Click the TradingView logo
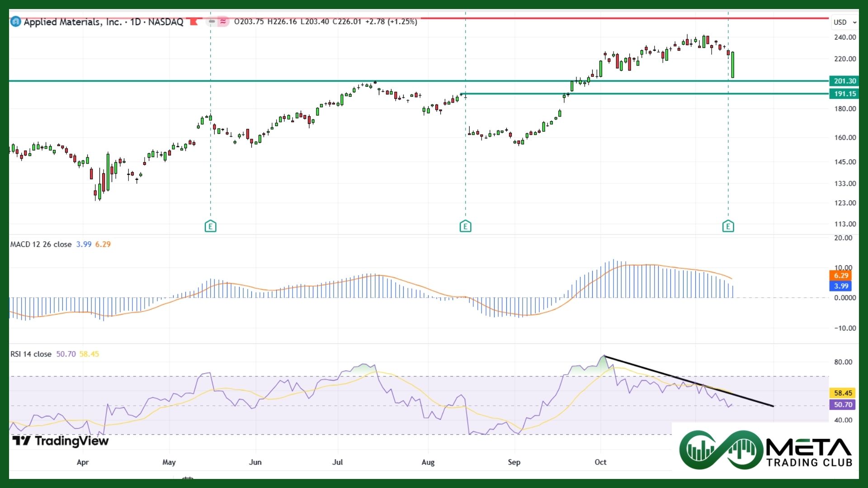 coord(60,441)
